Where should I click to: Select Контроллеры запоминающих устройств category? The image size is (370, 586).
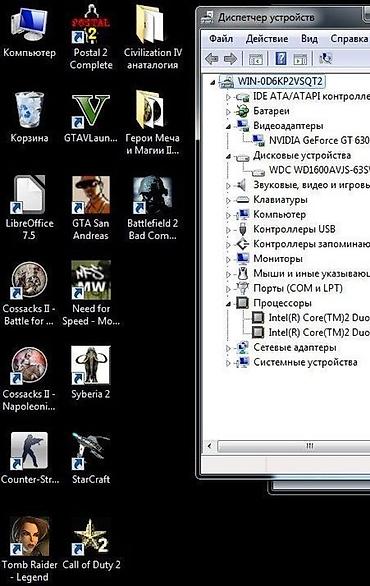[311, 244]
